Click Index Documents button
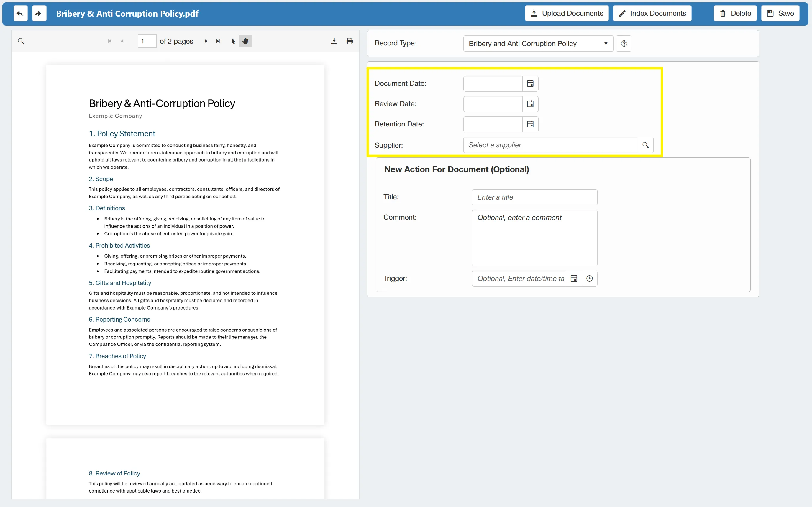Viewport: 812px width, 507px height. coord(652,14)
